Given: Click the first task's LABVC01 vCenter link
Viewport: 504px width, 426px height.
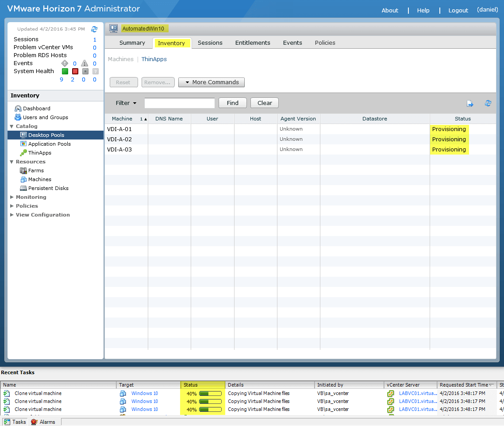Looking at the screenshot, I should [418, 394].
